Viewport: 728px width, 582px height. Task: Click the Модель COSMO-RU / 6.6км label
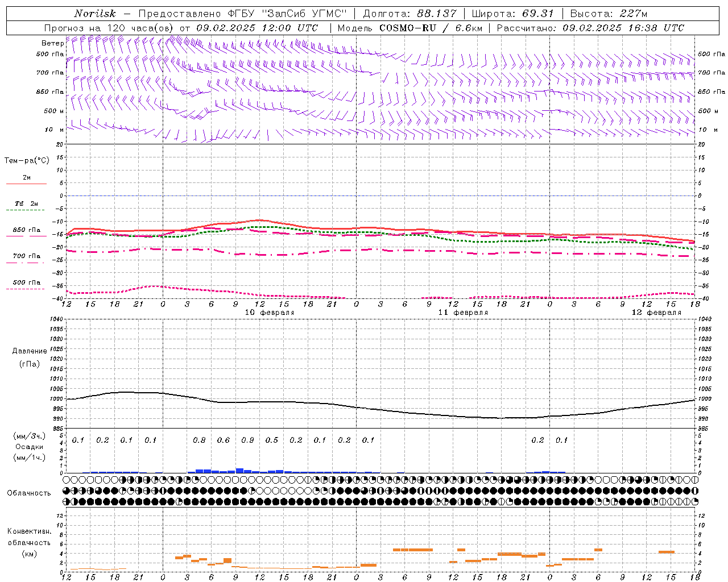(x=409, y=28)
